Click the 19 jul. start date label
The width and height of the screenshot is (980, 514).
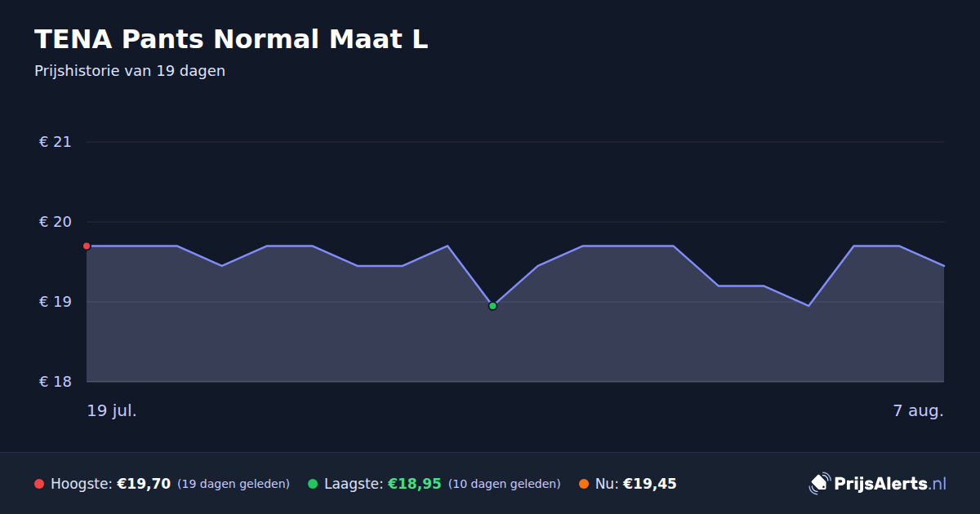112,410
